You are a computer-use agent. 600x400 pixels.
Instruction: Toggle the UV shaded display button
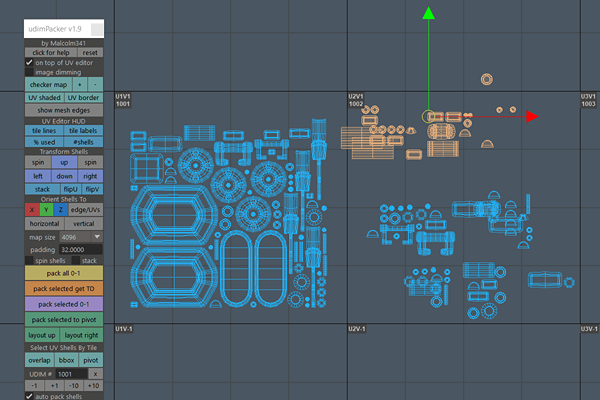tap(44, 98)
